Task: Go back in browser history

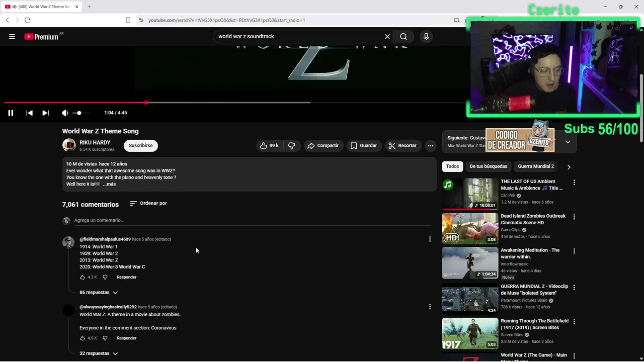Action: pyautogui.click(x=7, y=20)
